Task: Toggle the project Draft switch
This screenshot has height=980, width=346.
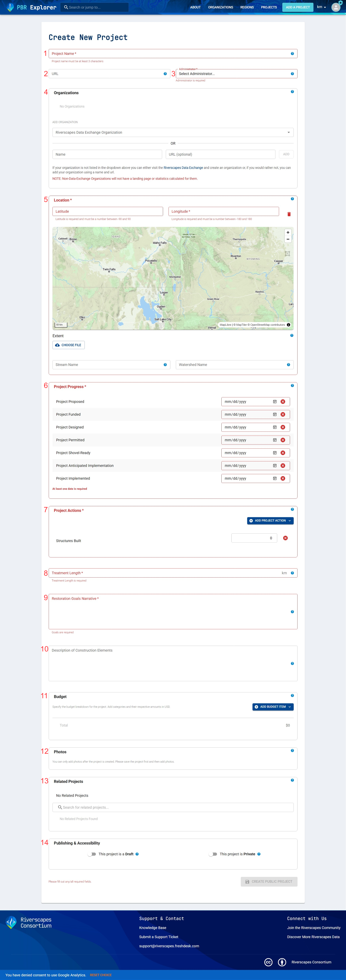Action: pos(92,854)
